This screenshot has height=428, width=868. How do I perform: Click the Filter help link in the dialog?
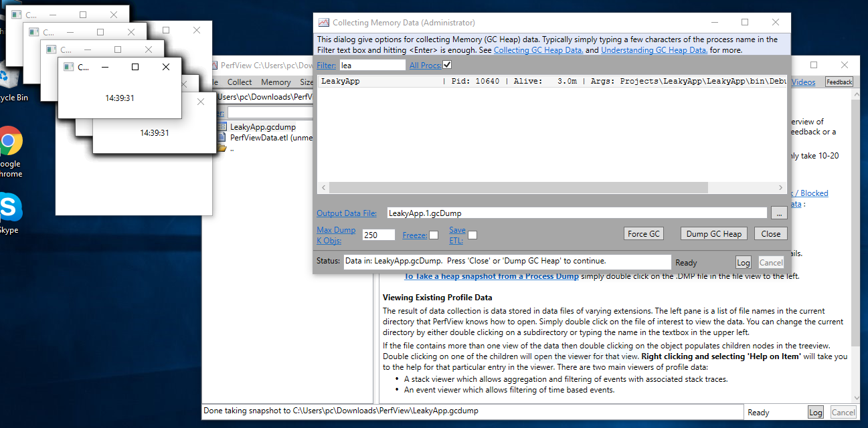(x=327, y=66)
